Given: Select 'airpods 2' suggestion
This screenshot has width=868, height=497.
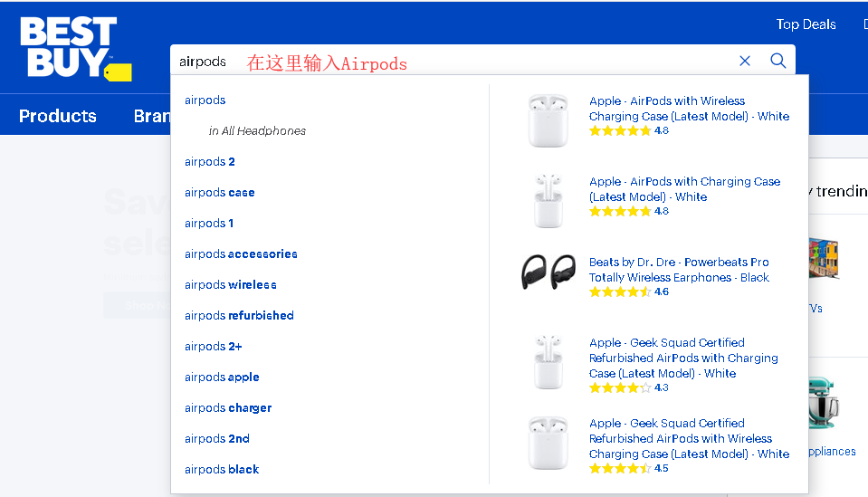Looking at the screenshot, I should (x=210, y=162).
